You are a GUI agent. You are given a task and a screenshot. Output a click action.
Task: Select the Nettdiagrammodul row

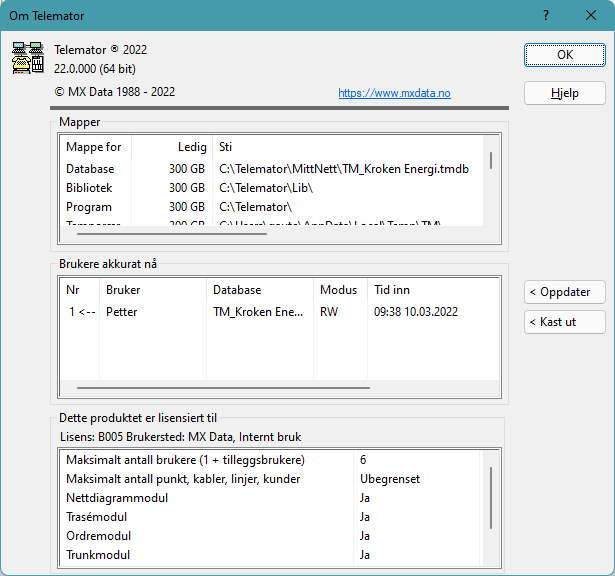coord(271,498)
